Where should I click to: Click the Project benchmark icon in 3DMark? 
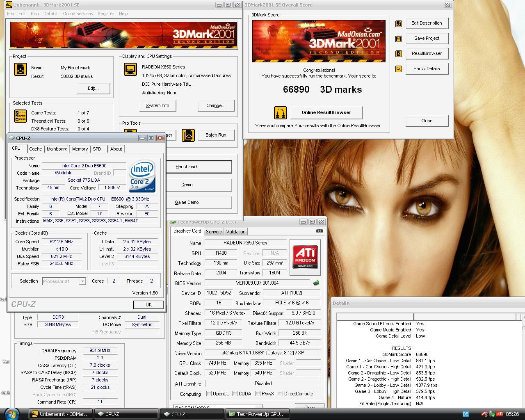20,69
